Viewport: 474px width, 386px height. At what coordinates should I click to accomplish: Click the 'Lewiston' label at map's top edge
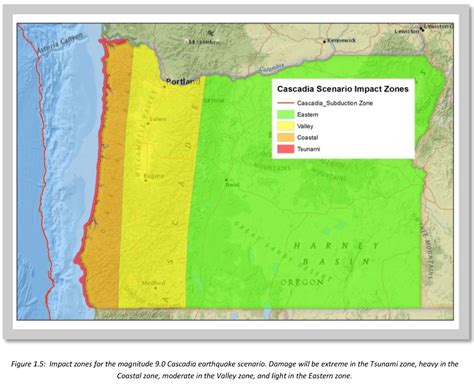coord(407,31)
